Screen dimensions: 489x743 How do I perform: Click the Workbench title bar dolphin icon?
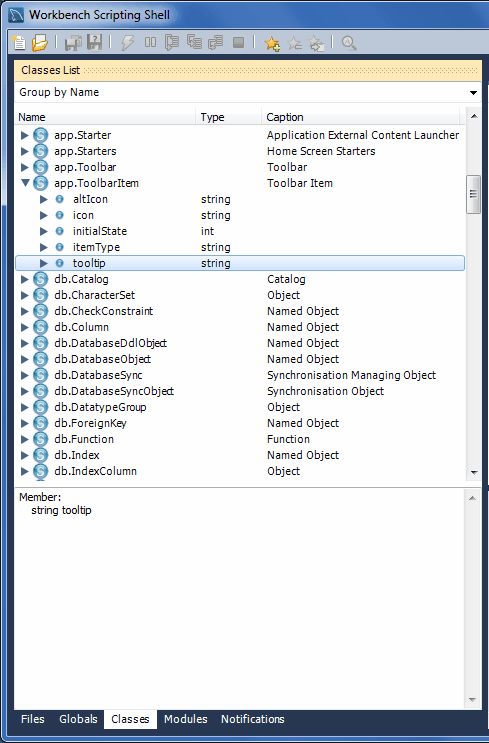17,15
